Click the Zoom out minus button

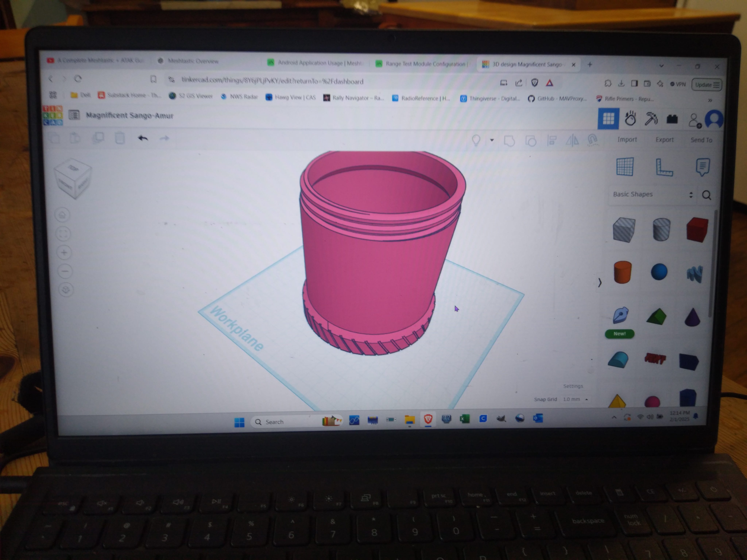(65, 271)
